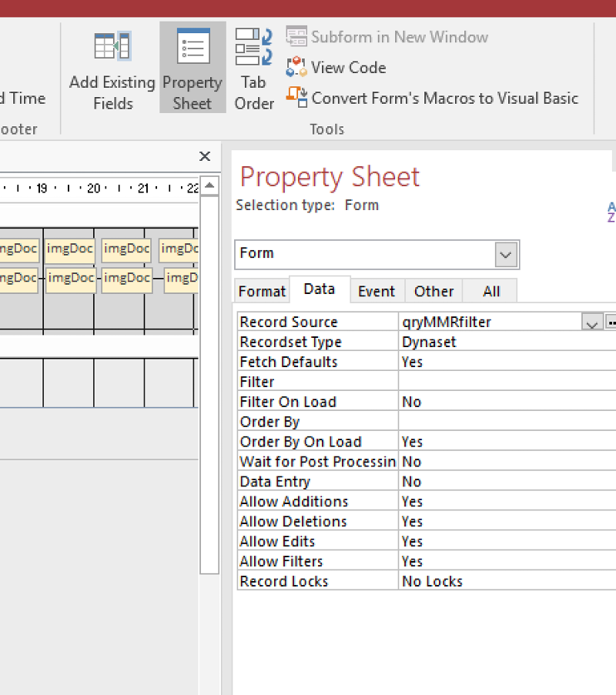
Task: Select Subform in New Window
Action: point(387,37)
